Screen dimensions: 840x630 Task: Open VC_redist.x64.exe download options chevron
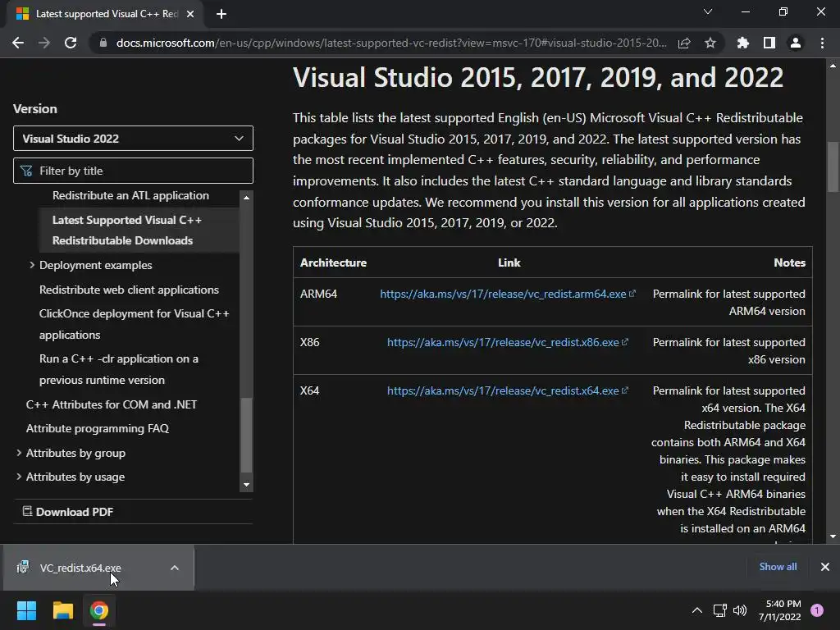(x=175, y=568)
